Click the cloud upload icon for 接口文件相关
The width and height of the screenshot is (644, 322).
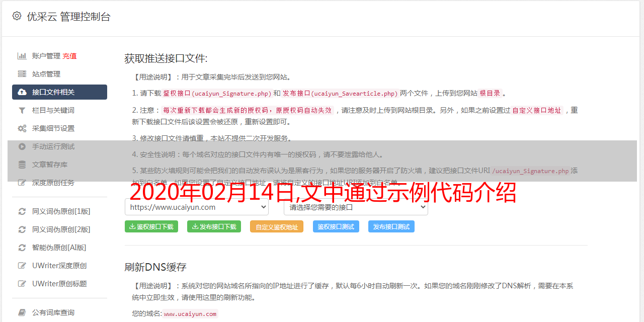pos(22,92)
